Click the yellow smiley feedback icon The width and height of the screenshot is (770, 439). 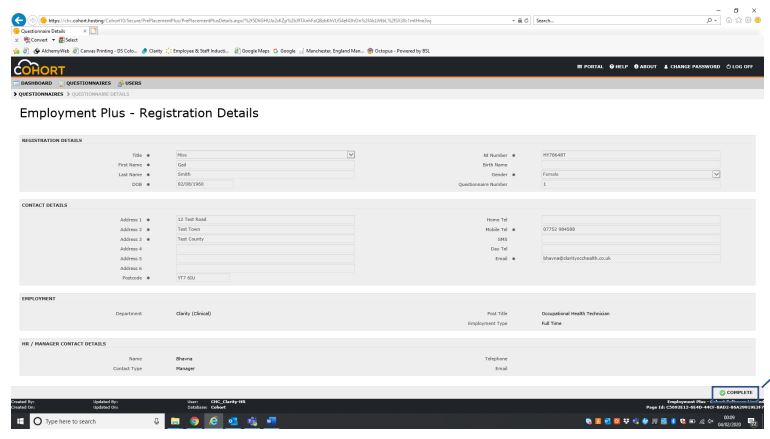click(758, 21)
